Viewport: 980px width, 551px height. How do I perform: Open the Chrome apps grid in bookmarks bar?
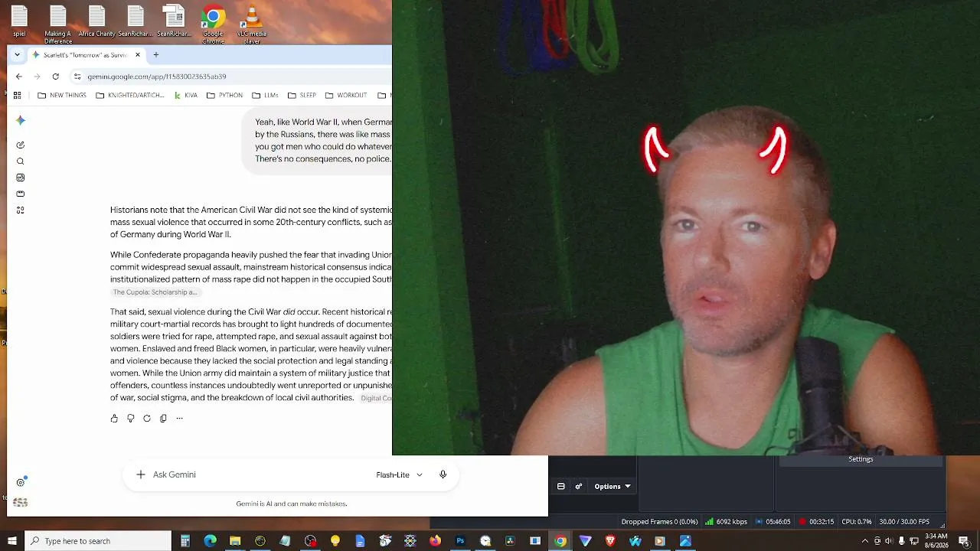17,96
